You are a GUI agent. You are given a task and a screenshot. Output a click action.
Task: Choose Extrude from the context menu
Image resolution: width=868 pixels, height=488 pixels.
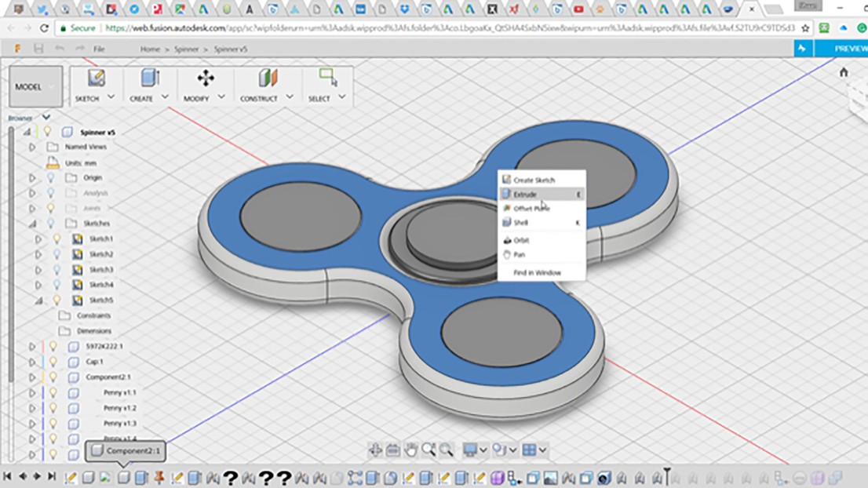pos(525,195)
